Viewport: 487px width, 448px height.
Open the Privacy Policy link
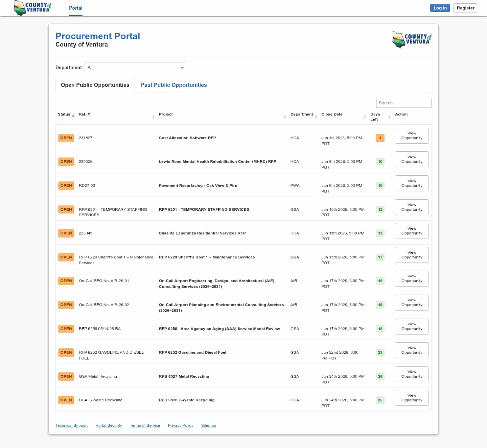[181, 425]
